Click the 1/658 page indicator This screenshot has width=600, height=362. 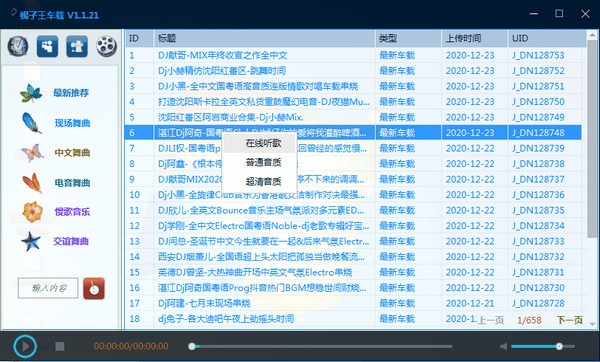tap(529, 320)
